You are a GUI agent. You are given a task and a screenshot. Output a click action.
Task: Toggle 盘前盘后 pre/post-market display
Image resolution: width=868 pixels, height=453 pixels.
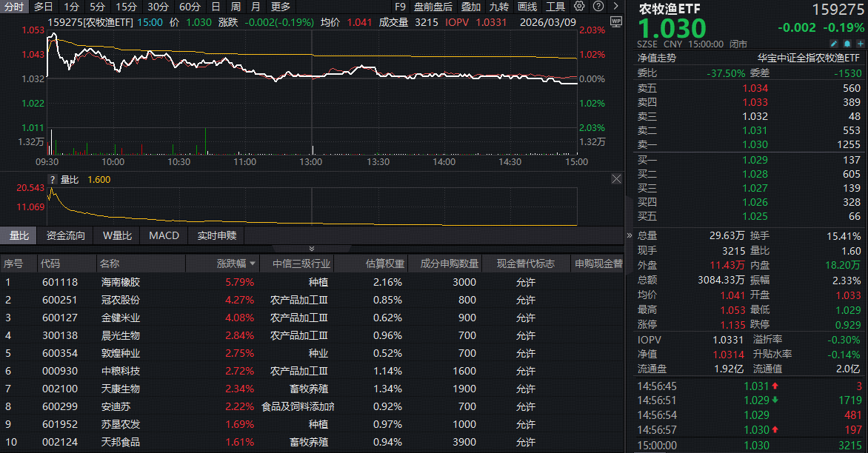click(433, 7)
